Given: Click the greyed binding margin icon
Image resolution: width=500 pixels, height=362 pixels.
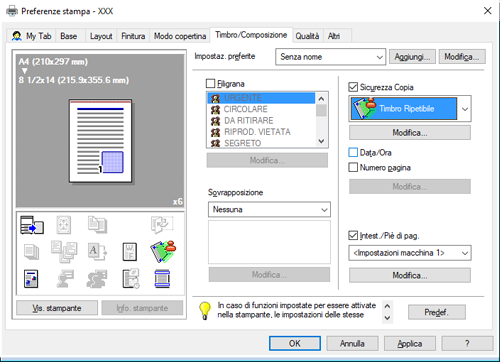Looking at the screenshot, I should pos(64,225).
